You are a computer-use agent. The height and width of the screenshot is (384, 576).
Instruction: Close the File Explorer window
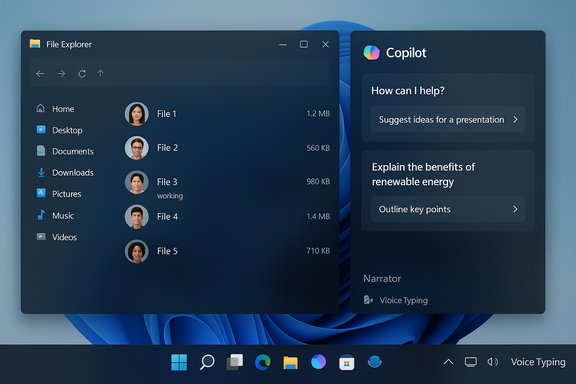coord(325,44)
